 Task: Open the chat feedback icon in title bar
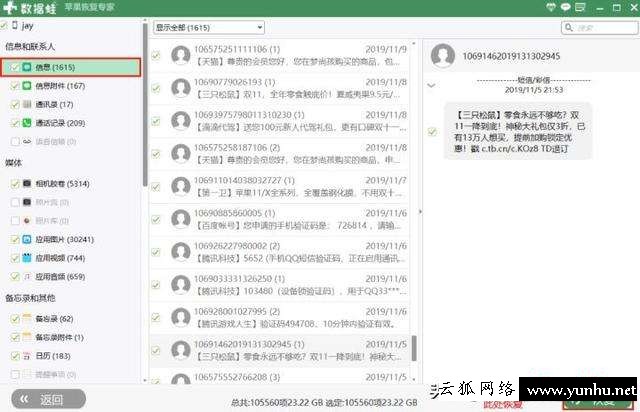point(565,7)
